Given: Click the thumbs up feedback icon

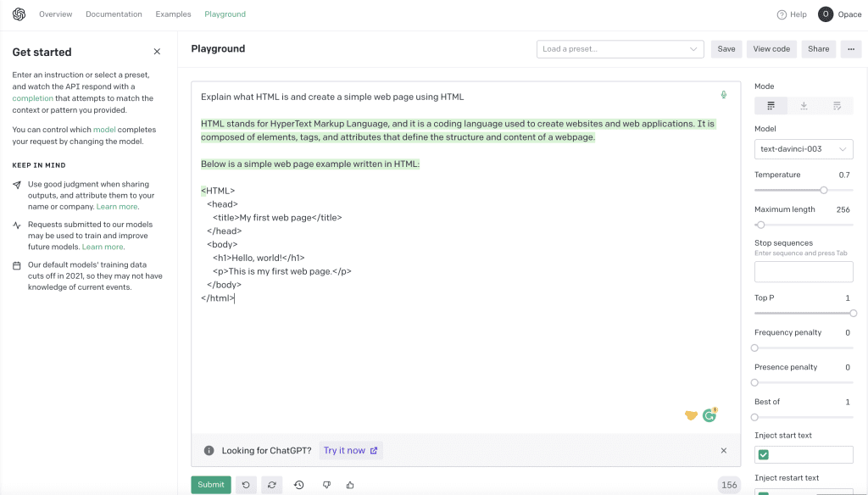Looking at the screenshot, I should click(350, 485).
